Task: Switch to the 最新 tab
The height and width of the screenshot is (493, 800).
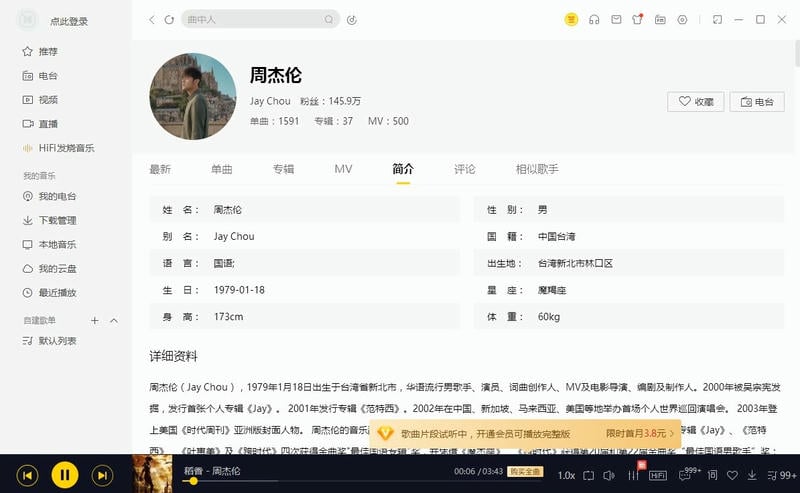Action: pos(160,169)
